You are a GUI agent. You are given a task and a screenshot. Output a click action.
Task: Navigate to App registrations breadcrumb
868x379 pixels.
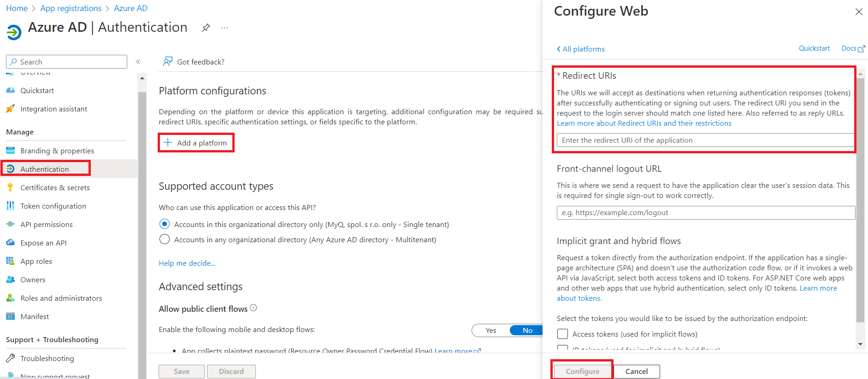tap(71, 8)
